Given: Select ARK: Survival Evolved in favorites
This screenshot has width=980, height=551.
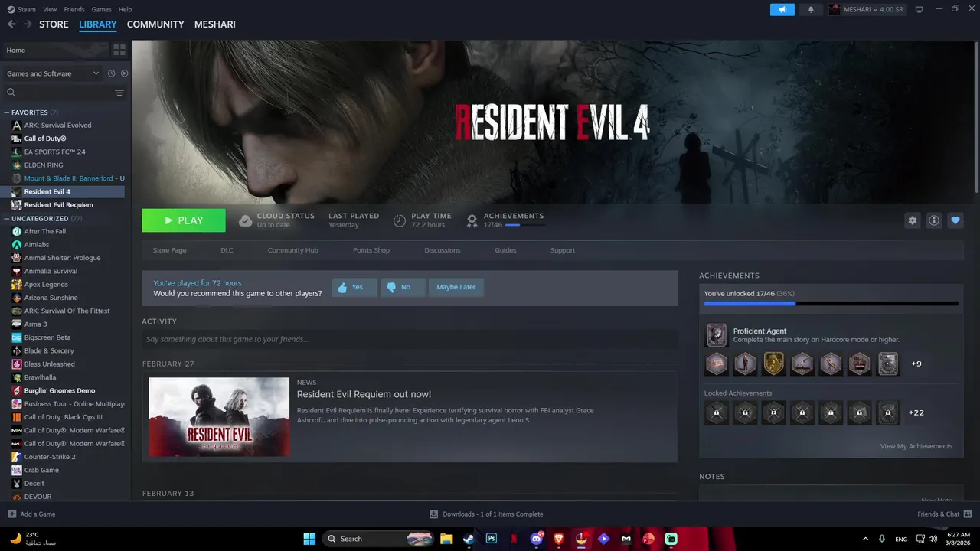Looking at the screenshot, I should [57, 125].
